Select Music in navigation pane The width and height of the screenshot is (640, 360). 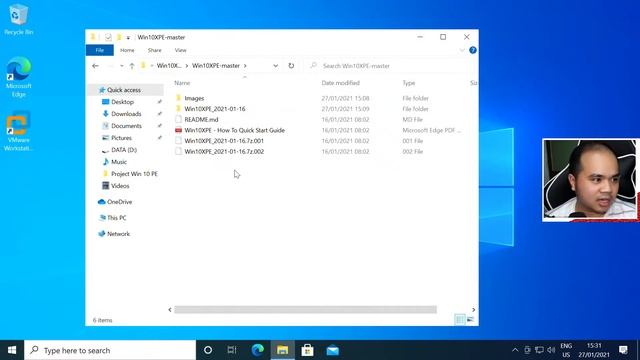click(119, 162)
